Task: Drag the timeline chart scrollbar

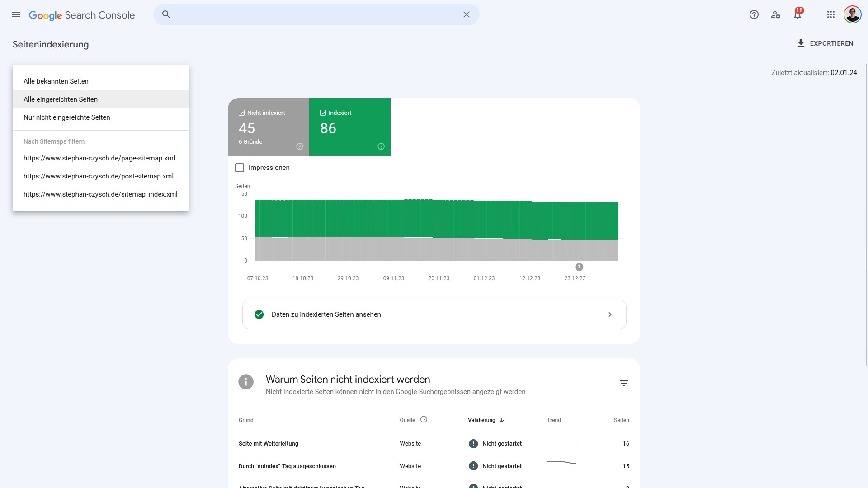Action: pos(578,266)
